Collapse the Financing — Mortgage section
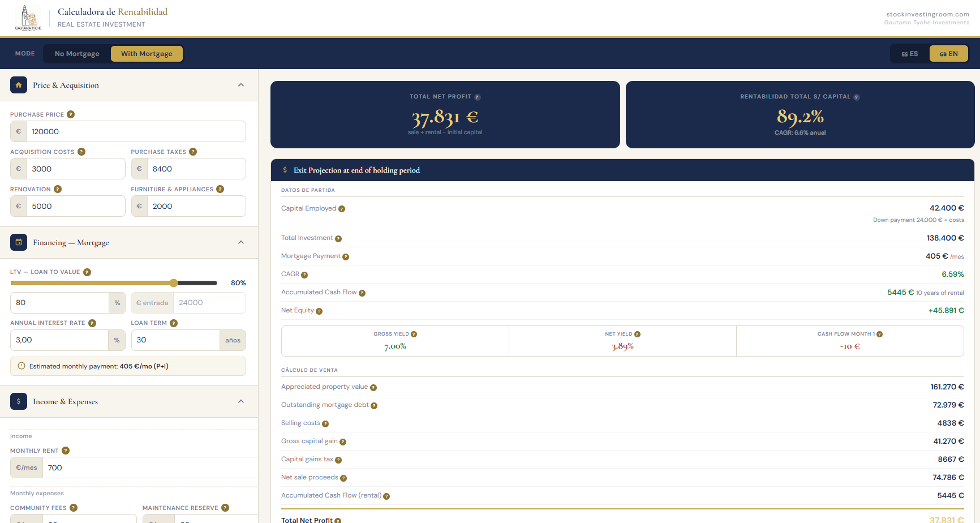 tap(241, 242)
